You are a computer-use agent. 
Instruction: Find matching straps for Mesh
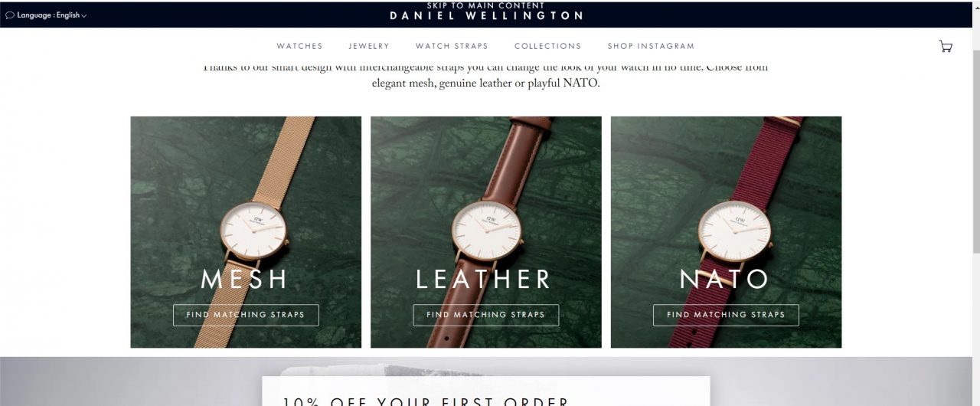pos(246,315)
